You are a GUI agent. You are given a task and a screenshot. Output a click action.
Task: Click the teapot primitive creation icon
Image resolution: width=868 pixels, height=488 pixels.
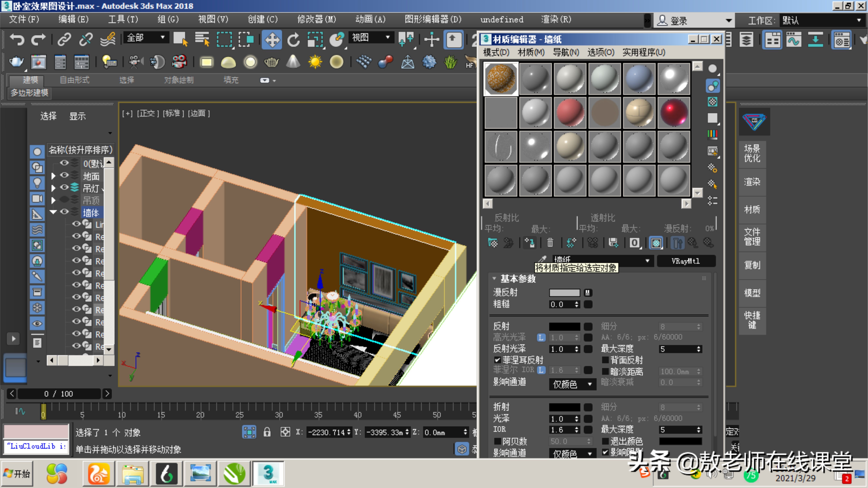[272, 62]
